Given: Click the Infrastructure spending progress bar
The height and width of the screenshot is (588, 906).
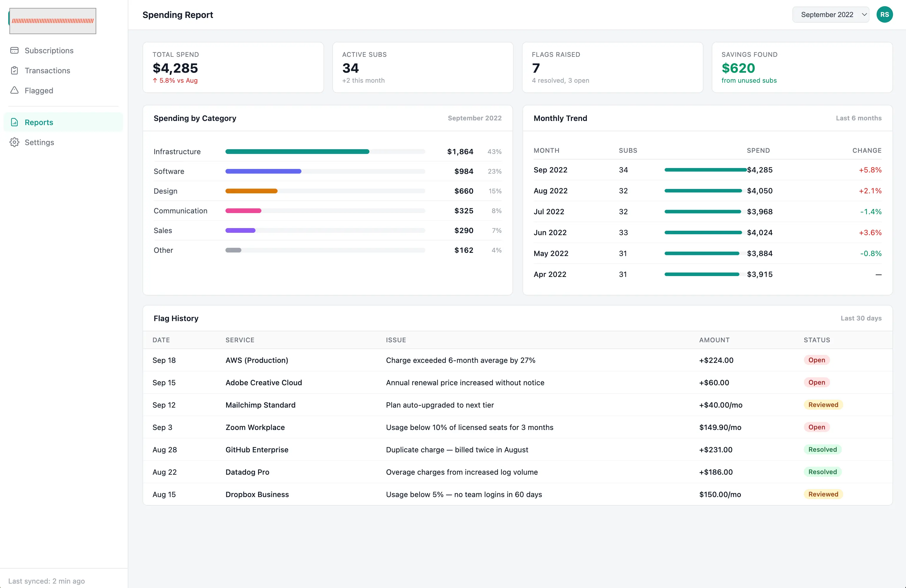Looking at the screenshot, I should tap(325, 152).
